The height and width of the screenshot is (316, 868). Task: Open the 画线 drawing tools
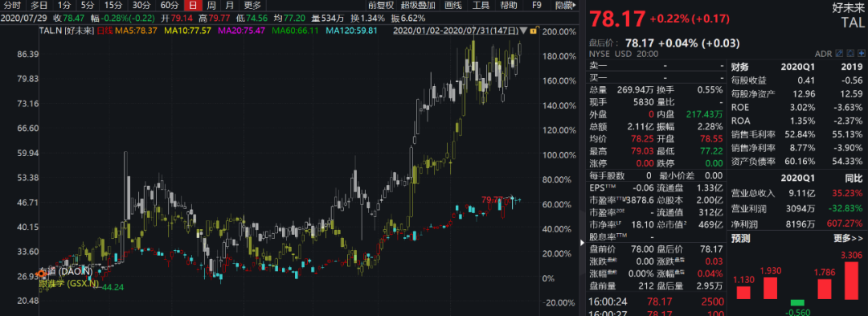pyautogui.click(x=452, y=6)
